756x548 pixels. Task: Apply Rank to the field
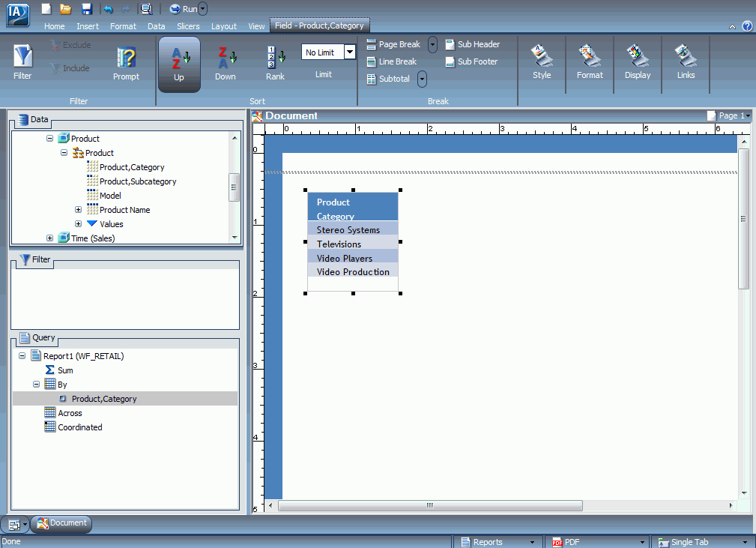(x=275, y=63)
